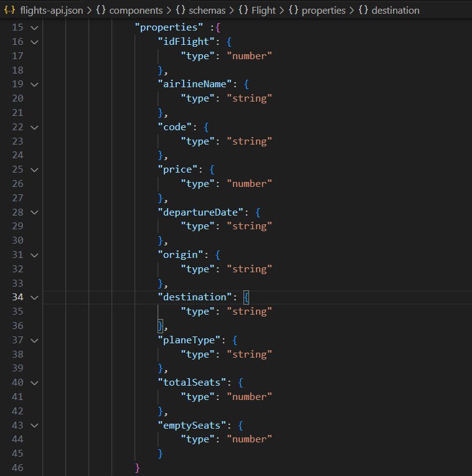
Task: Select the schemas breadcrumb segment
Action: point(207,11)
